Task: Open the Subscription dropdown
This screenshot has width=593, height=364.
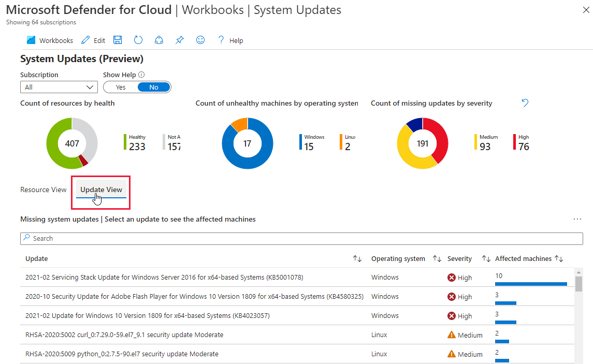Action: pyautogui.click(x=59, y=87)
